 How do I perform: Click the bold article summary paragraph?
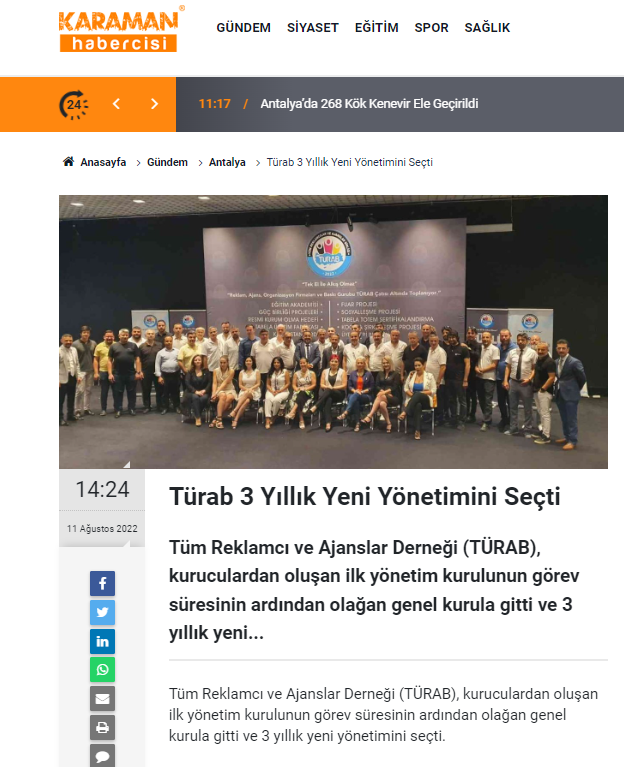tap(375, 590)
